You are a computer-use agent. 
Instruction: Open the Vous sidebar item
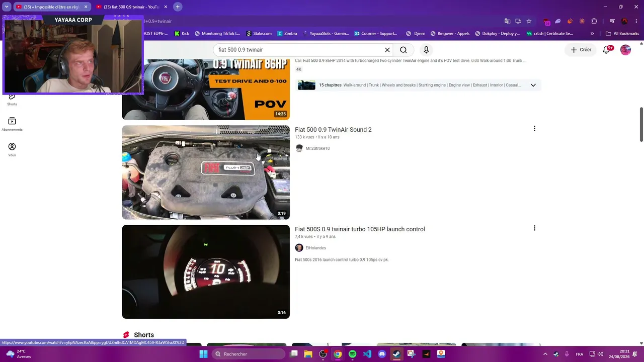pos(12,149)
